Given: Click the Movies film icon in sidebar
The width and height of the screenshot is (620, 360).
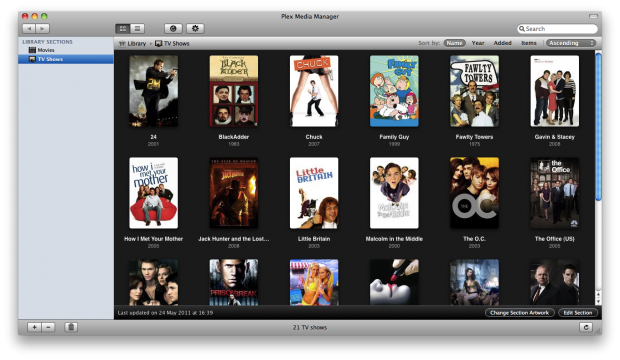Looking at the screenshot, I should coord(32,50).
